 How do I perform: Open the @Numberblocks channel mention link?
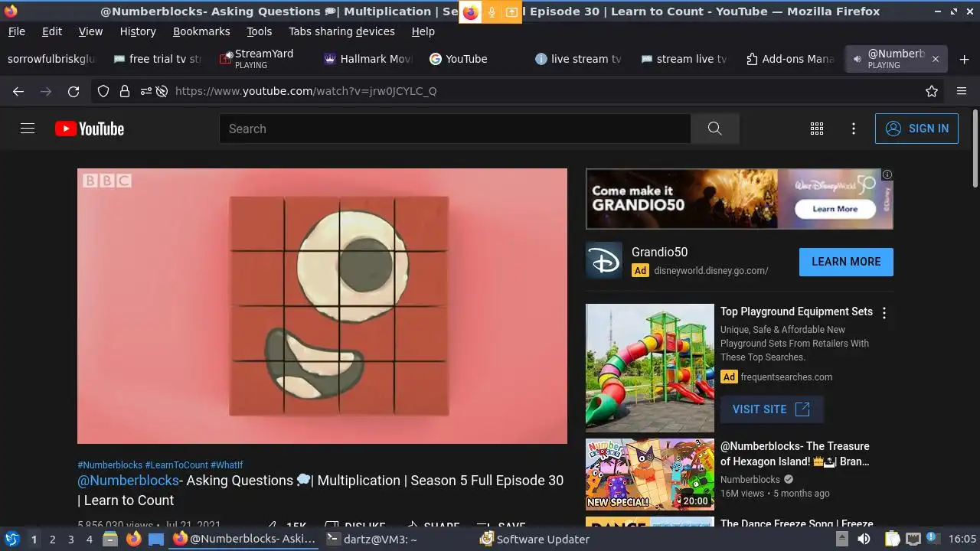click(x=128, y=481)
